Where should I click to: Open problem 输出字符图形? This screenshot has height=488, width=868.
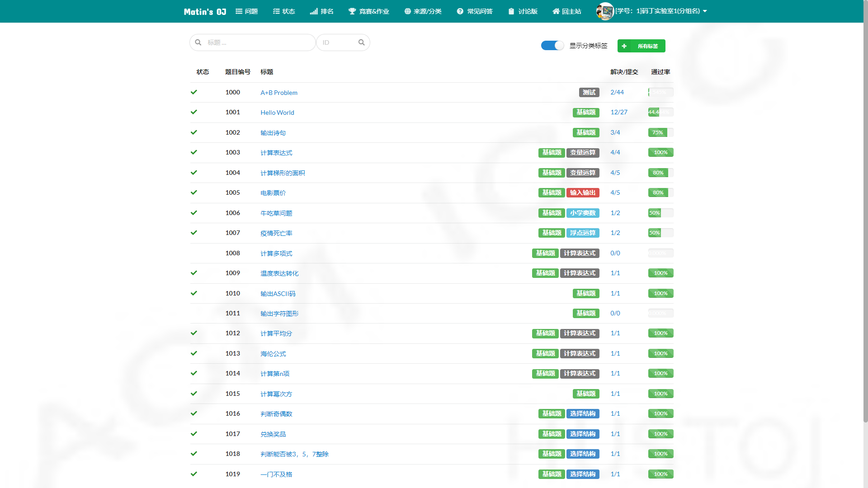pos(279,314)
